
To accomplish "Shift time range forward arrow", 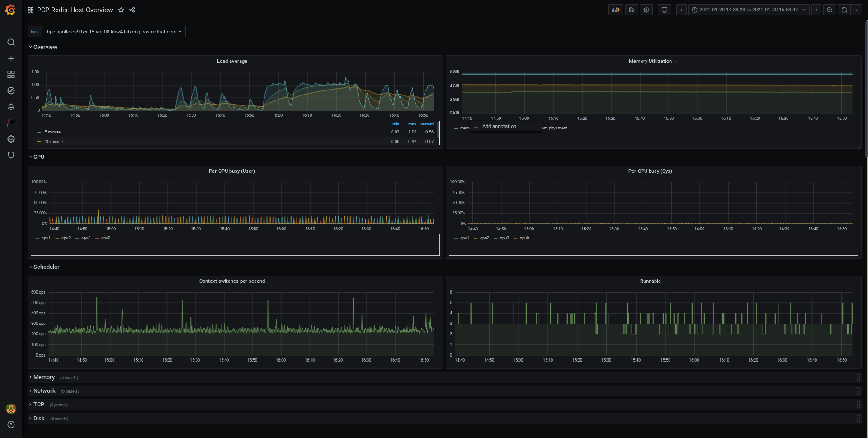I will (816, 10).
